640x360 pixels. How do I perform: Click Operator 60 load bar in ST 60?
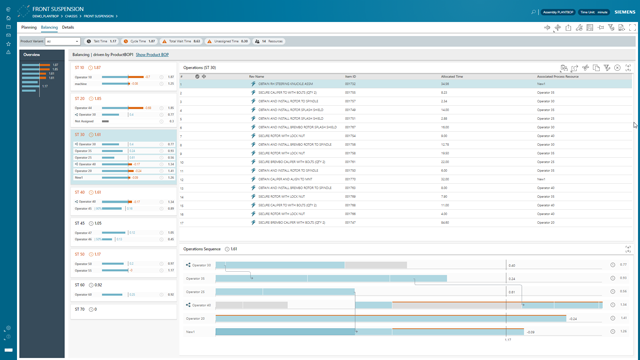(x=112, y=294)
